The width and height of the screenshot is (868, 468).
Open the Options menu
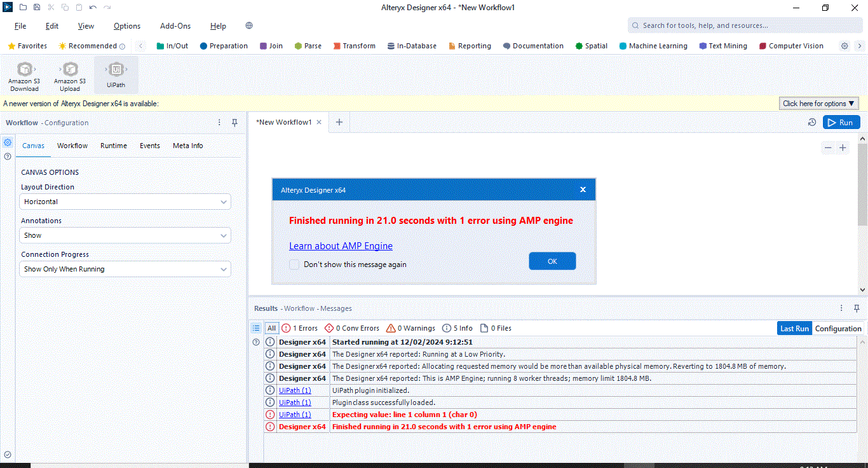click(126, 25)
